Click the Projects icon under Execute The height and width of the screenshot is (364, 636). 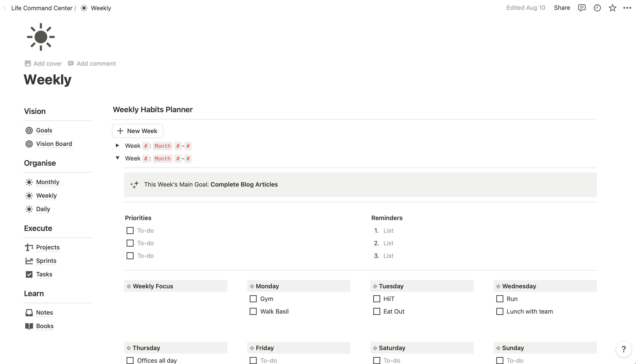click(29, 247)
